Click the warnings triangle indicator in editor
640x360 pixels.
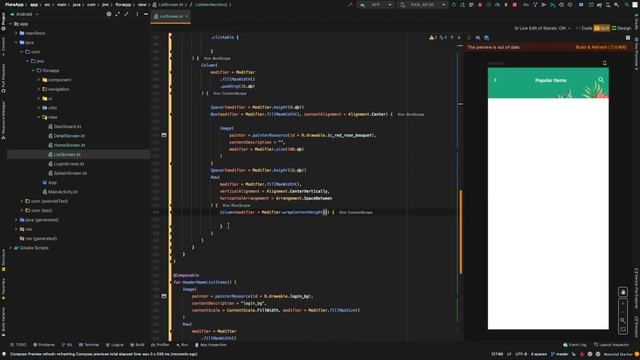click(431, 38)
